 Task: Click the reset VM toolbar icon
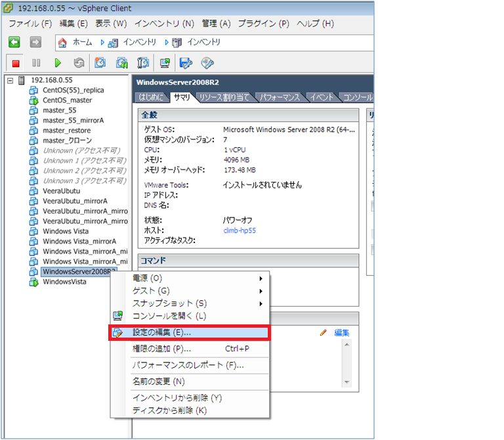(x=79, y=63)
